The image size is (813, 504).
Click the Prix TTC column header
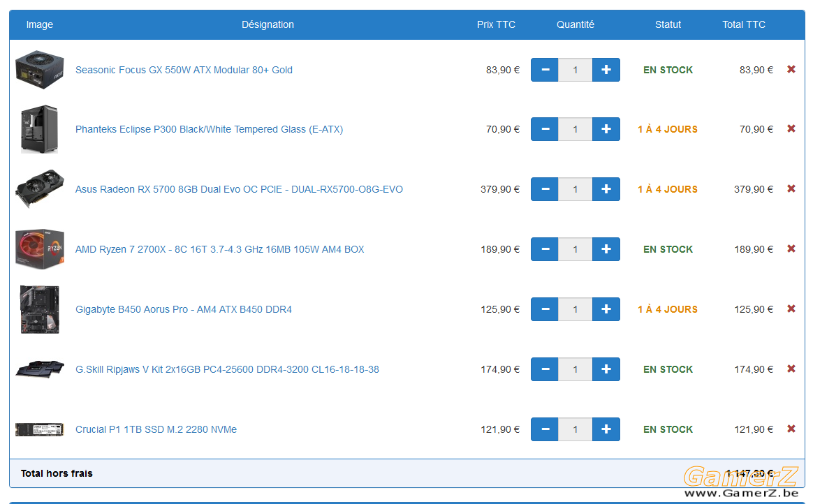pos(496,24)
